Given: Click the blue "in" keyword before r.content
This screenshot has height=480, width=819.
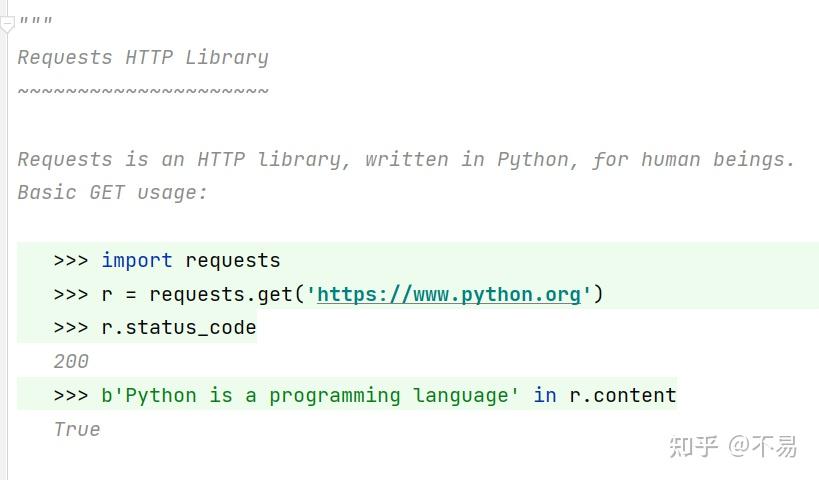Looking at the screenshot, I should click(544, 396).
